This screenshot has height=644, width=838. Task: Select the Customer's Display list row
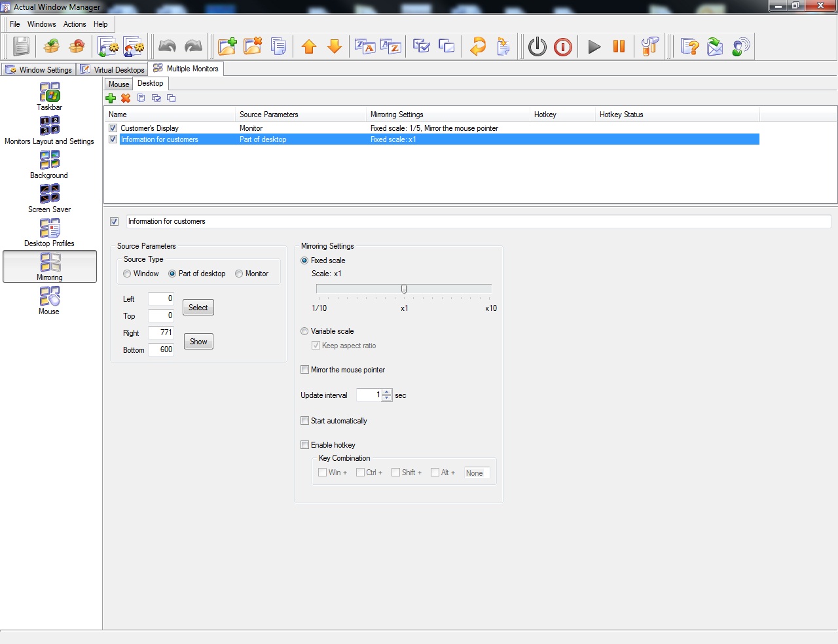tap(433, 128)
